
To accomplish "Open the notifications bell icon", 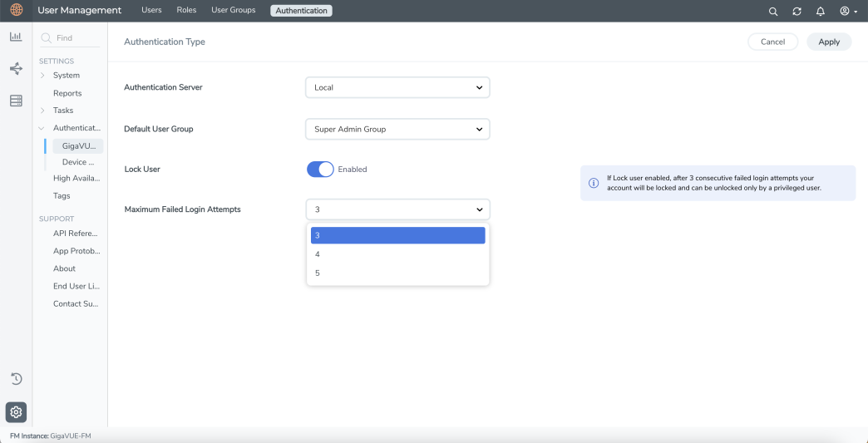I will click(821, 11).
